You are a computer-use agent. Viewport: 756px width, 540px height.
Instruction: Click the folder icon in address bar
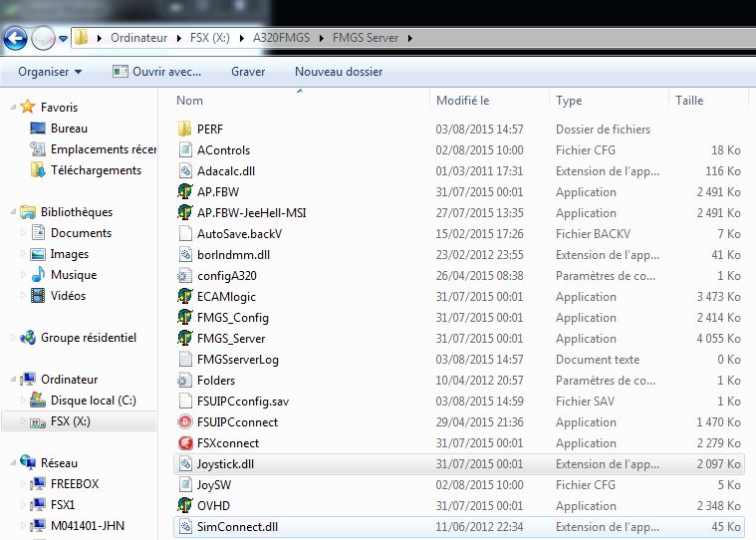click(82, 37)
